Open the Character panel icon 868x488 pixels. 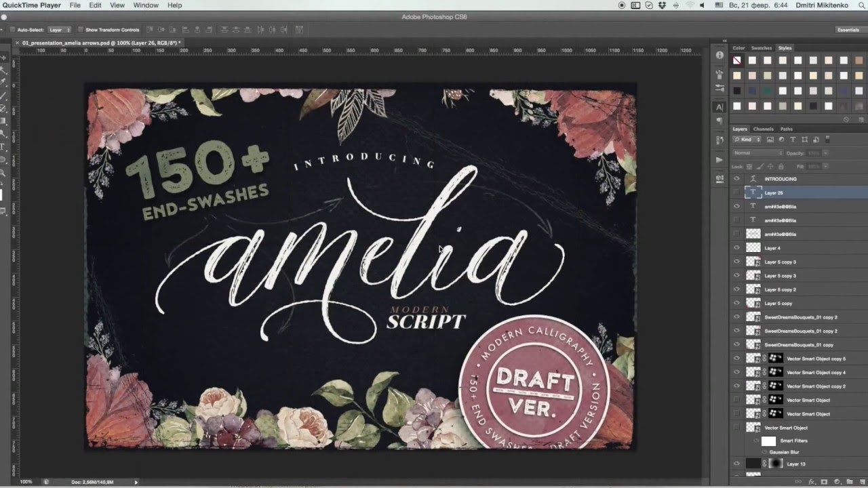point(719,107)
